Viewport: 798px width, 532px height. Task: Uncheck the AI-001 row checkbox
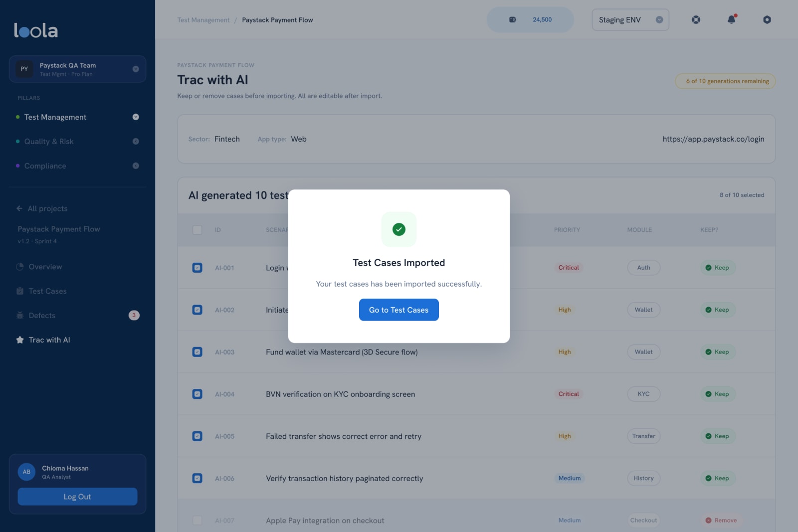click(198, 268)
